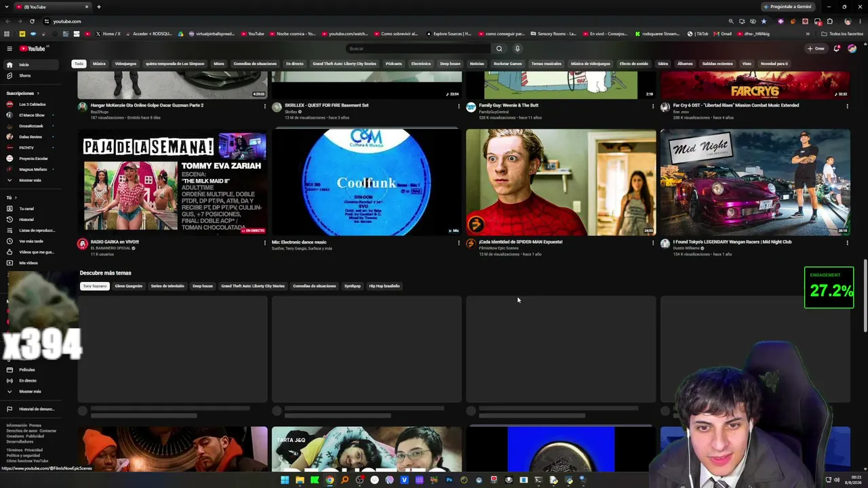Open the Todos los favoritos bookmarks folder
868x488 pixels.
842,34
